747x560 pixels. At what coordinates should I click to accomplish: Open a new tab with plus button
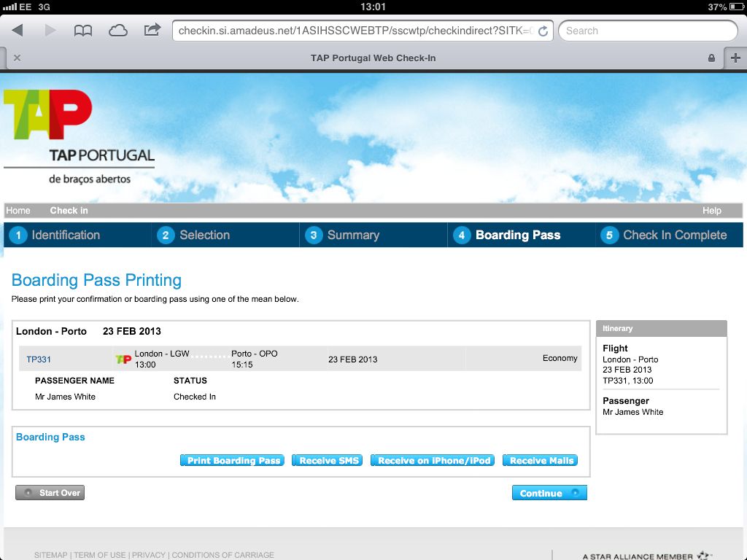(x=735, y=58)
